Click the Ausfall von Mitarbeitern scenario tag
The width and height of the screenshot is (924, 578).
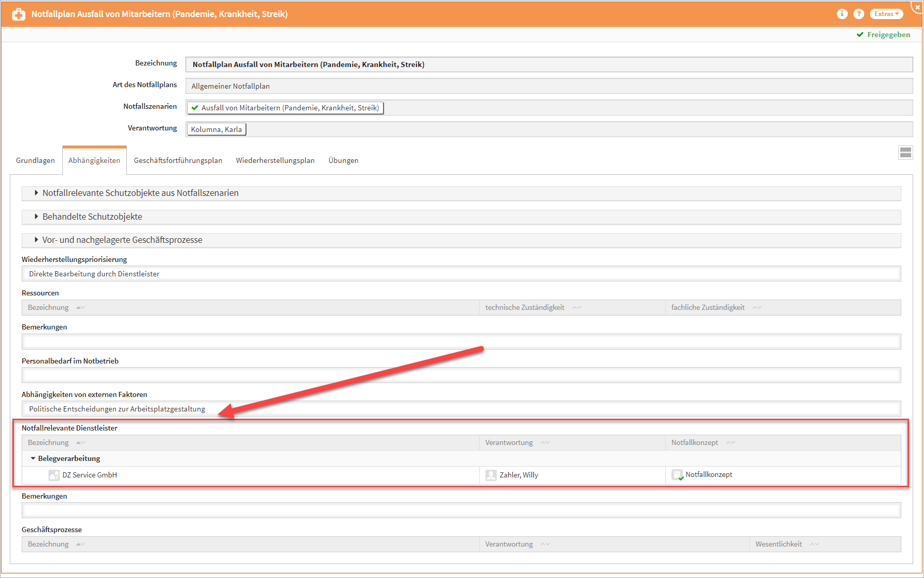285,108
